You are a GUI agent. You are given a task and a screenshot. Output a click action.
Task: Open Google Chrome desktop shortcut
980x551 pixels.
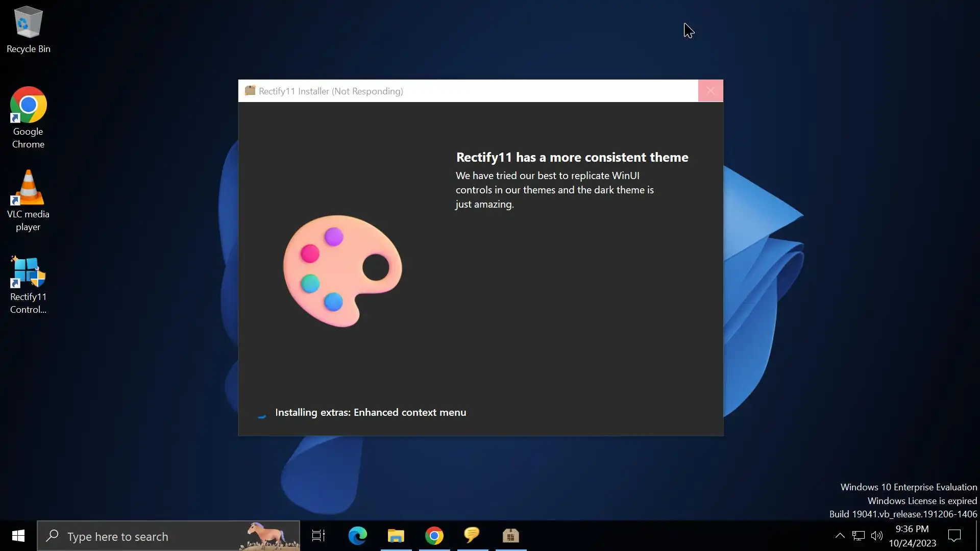pos(28,117)
